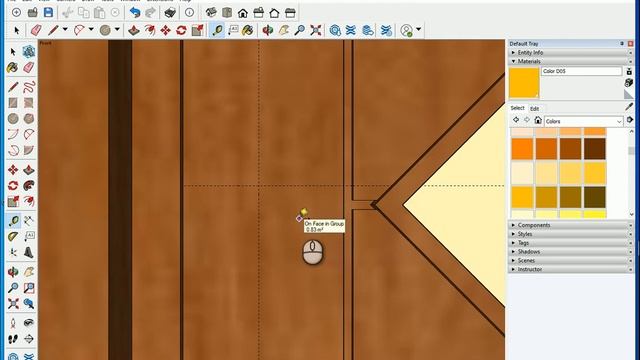Expand the Tags panel
The height and width of the screenshot is (360, 640).
click(x=570, y=243)
